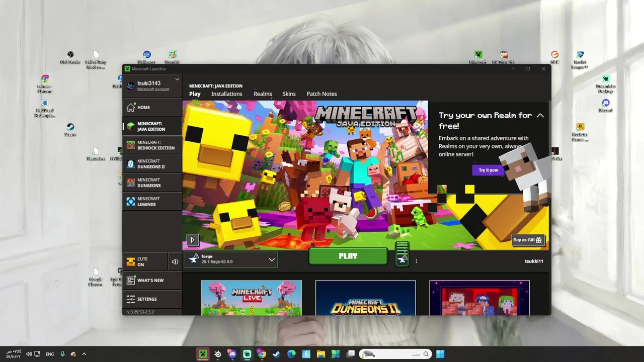Open three-dot options beside Play button
644x362 pixels.
416,261
